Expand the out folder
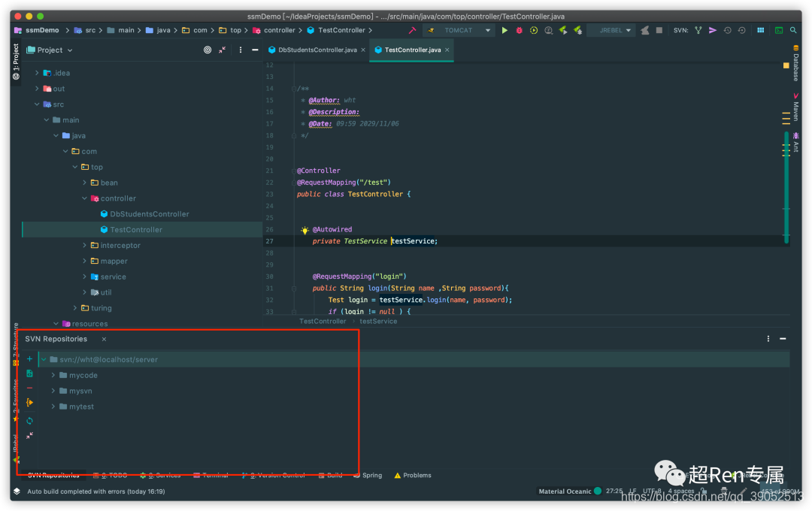This screenshot has width=812, height=511. pyautogui.click(x=37, y=89)
